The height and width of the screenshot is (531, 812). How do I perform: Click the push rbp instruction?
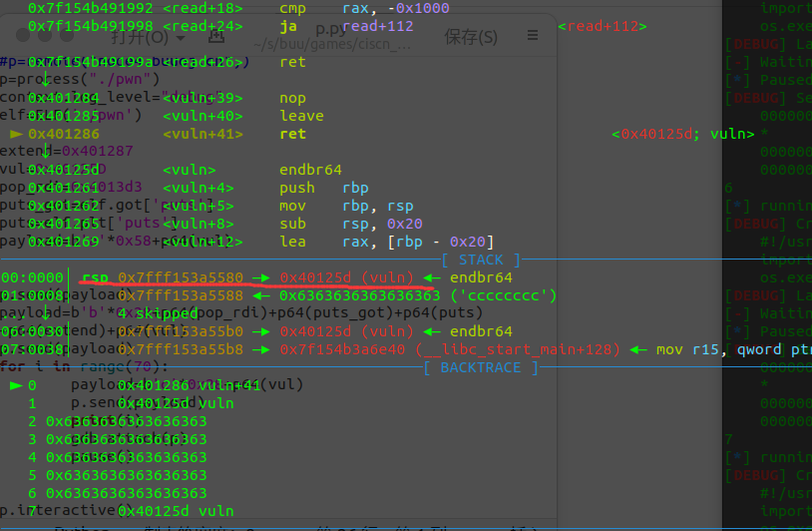324,188
